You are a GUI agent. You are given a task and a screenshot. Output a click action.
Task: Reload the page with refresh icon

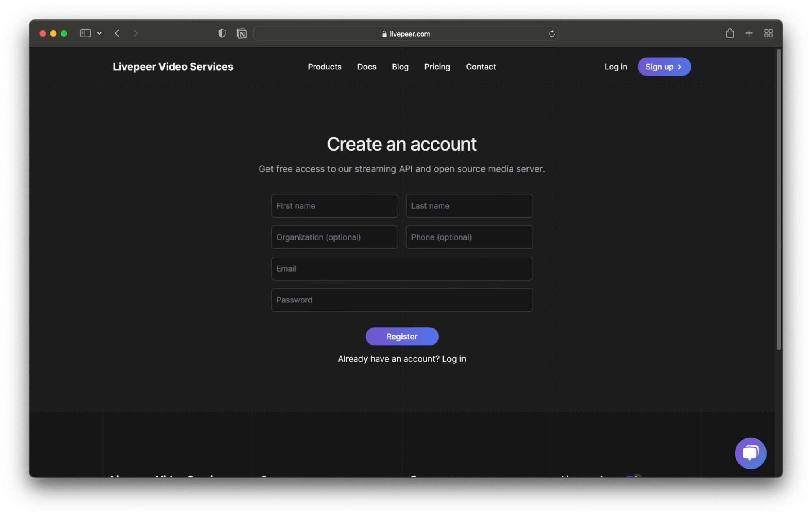552,34
